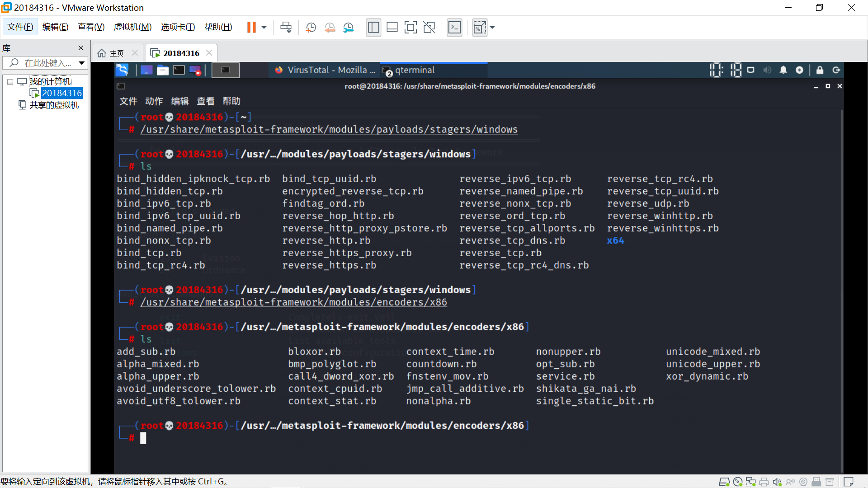Open VirusTotal Mozilla taskbar window
868x488 pixels.
coord(325,70)
